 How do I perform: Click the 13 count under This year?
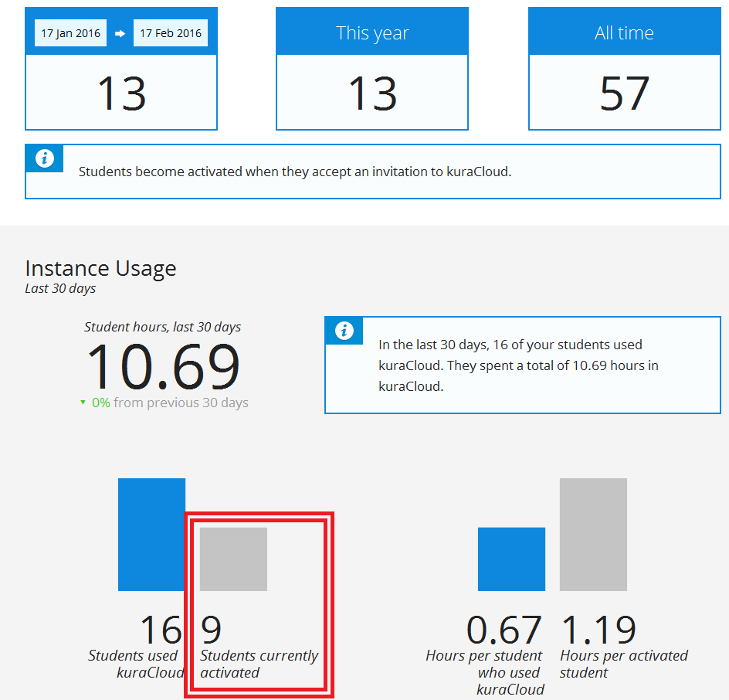tap(372, 93)
